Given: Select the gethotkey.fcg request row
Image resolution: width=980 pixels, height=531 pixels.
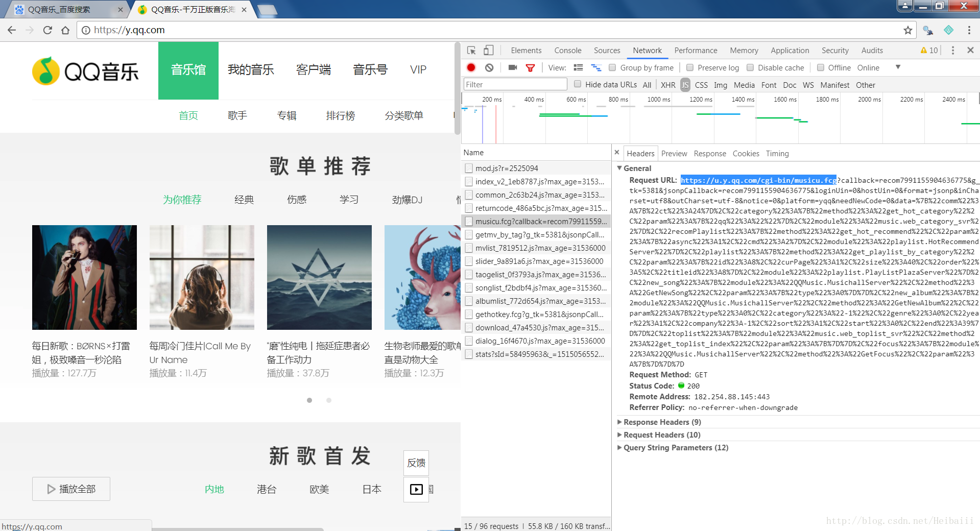Looking at the screenshot, I should [536, 314].
